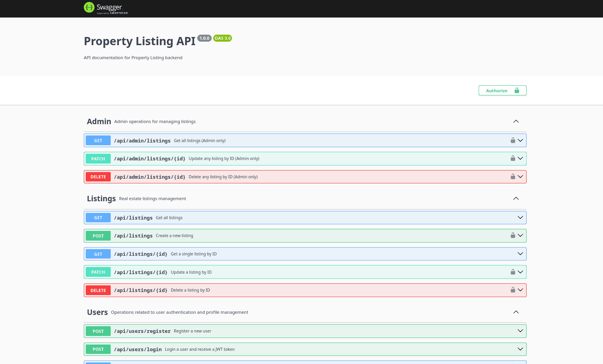Click the POST badge for Create a new listing
This screenshot has width=603, height=364.
point(98,236)
